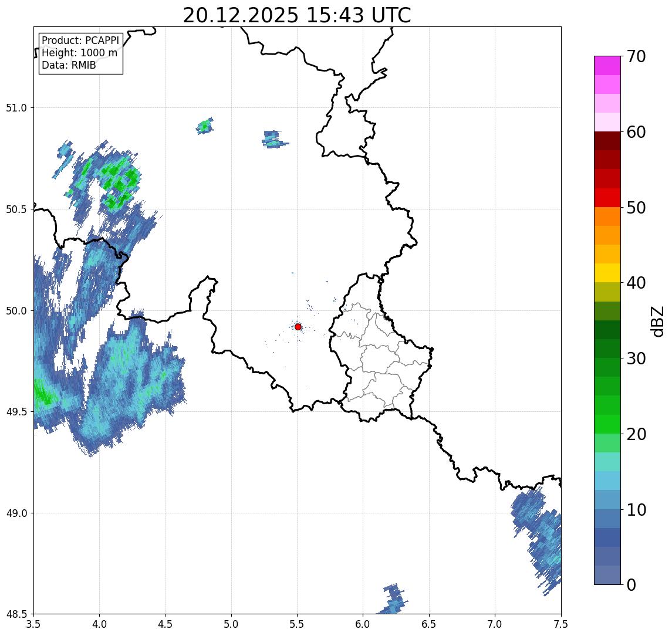Click the colorbar tick value 40
672x636 pixels.
point(636,283)
